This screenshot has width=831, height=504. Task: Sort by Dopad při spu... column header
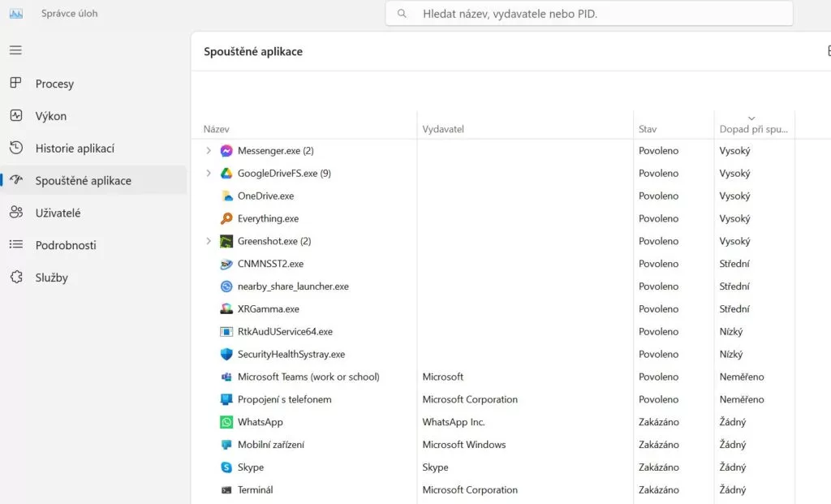point(754,129)
